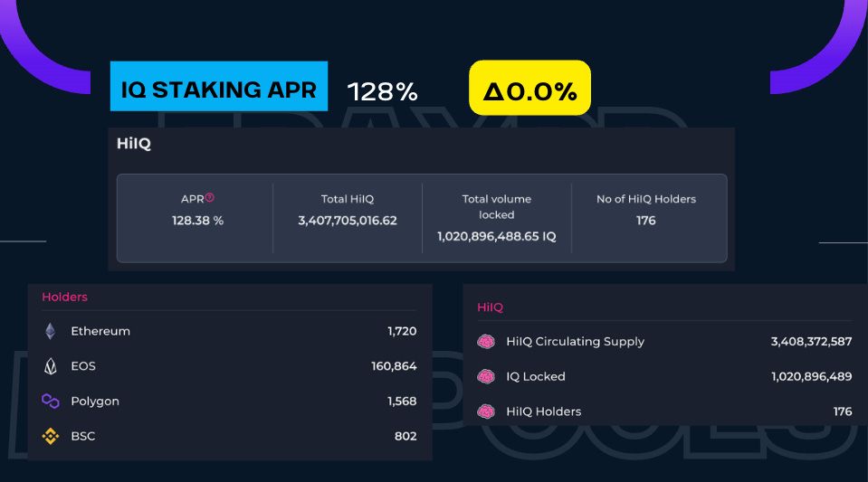Click the Ethereum holders row label
The height and width of the screenshot is (482, 868).
click(100, 332)
